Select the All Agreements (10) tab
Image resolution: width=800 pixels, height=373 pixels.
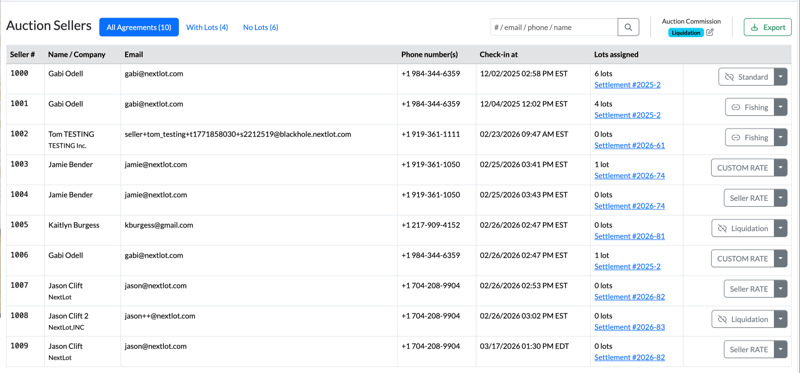pyautogui.click(x=139, y=27)
